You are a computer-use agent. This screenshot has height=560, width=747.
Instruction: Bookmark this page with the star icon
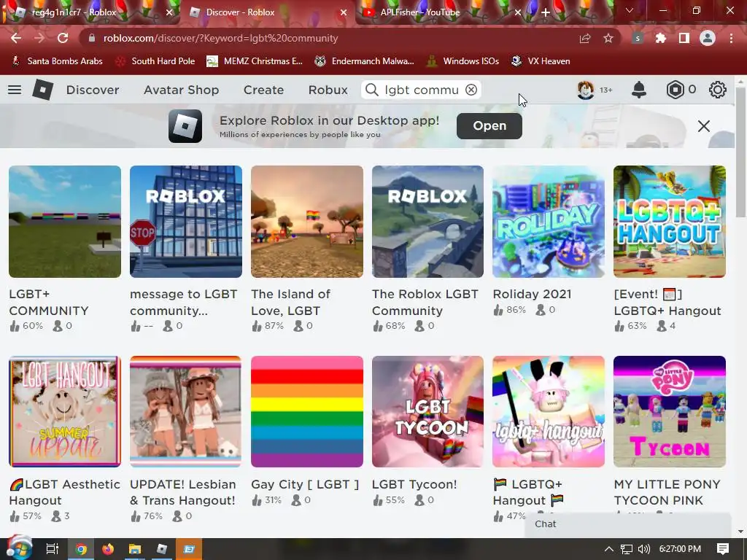[x=608, y=38]
